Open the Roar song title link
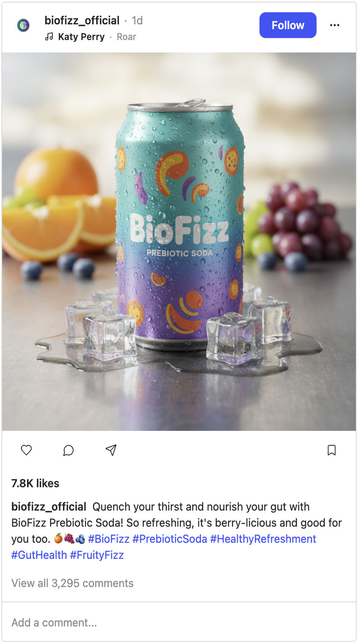The width and height of the screenshot is (358, 644). (x=126, y=37)
